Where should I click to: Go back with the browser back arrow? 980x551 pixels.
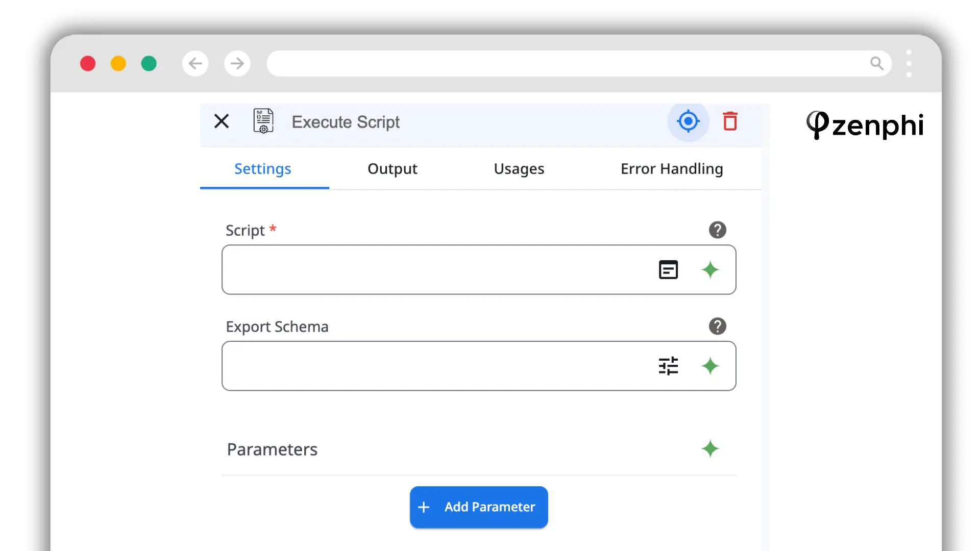(195, 63)
